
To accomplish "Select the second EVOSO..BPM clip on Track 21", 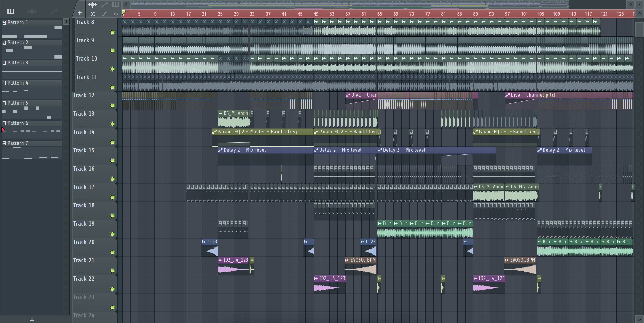I will [x=520, y=266].
